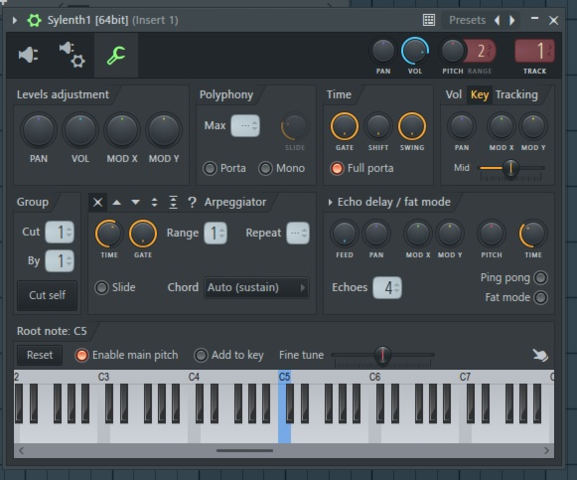Switch to the Key tracking tab
The height and width of the screenshot is (480, 577).
pos(479,95)
